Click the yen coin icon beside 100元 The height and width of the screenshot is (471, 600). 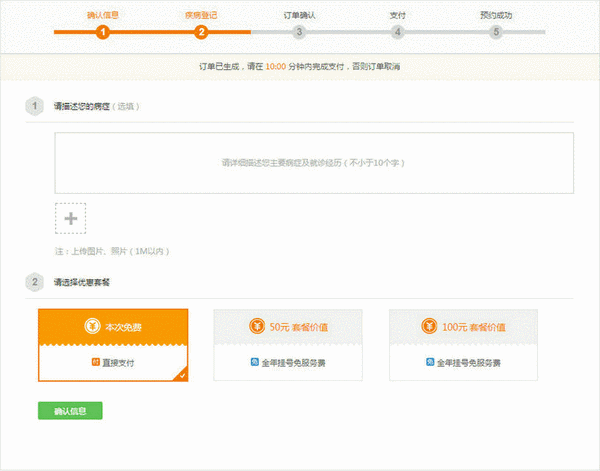[x=429, y=326]
